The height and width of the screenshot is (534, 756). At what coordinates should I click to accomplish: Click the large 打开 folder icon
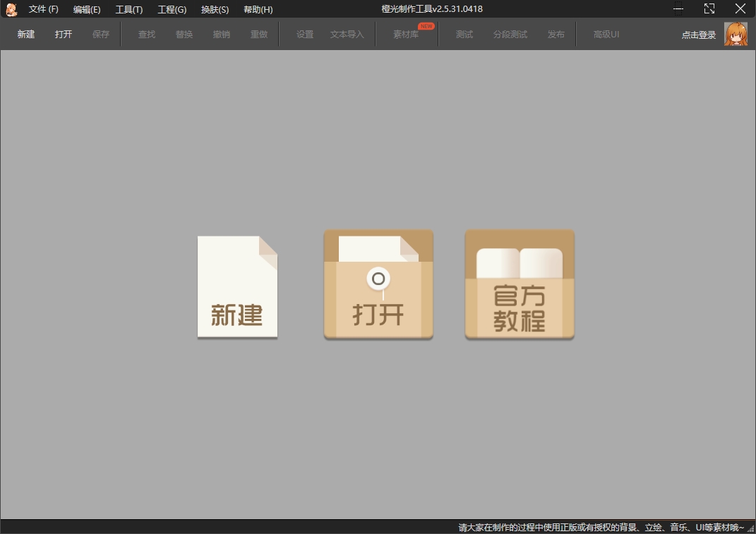click(x=378, y=285)
